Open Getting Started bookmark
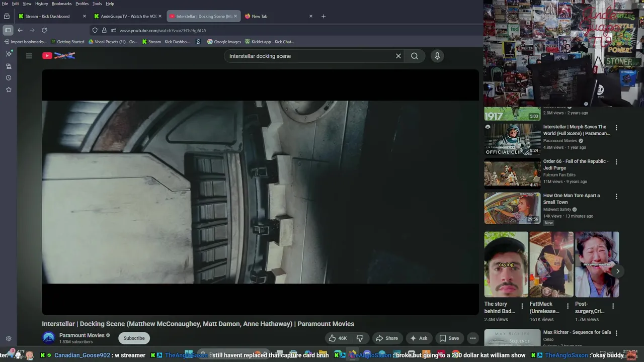The width and height of the screenshot is (644, 362). tap(67, 42)
